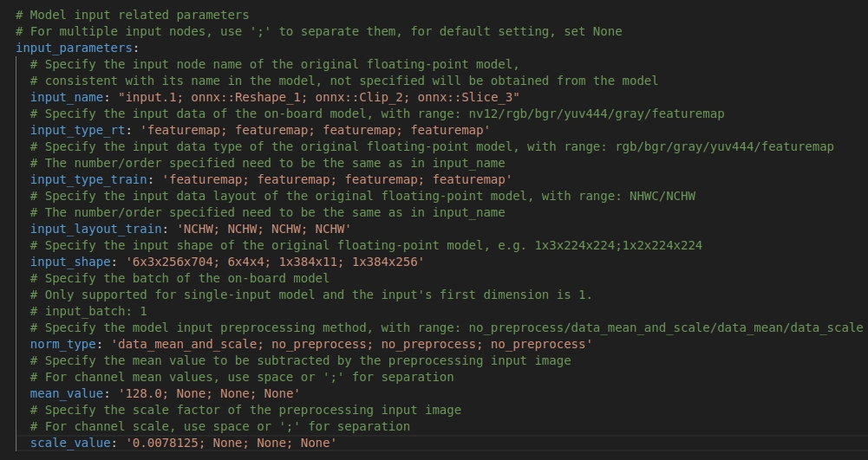
Task: Click the norm_type key
Action: point(63,344)
